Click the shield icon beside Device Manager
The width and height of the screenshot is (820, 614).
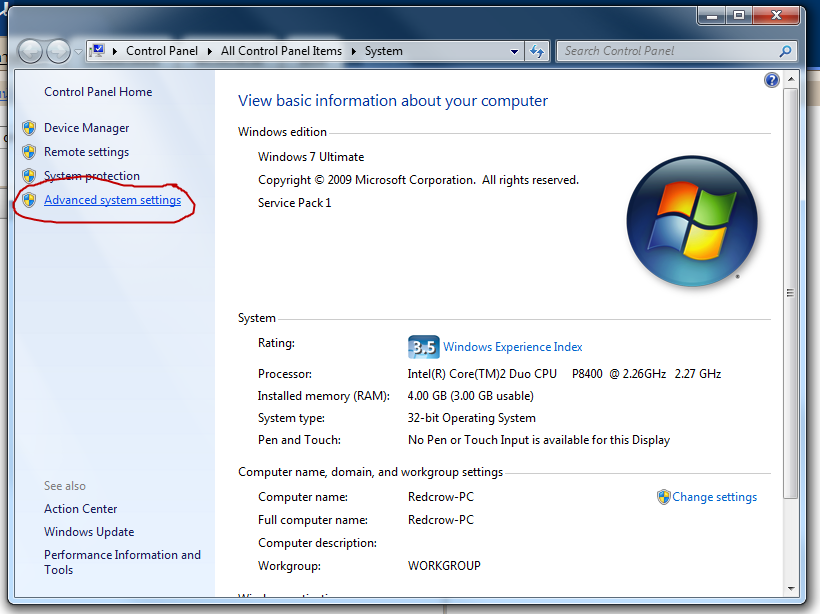pyautogui.click(x=29, y=128)
